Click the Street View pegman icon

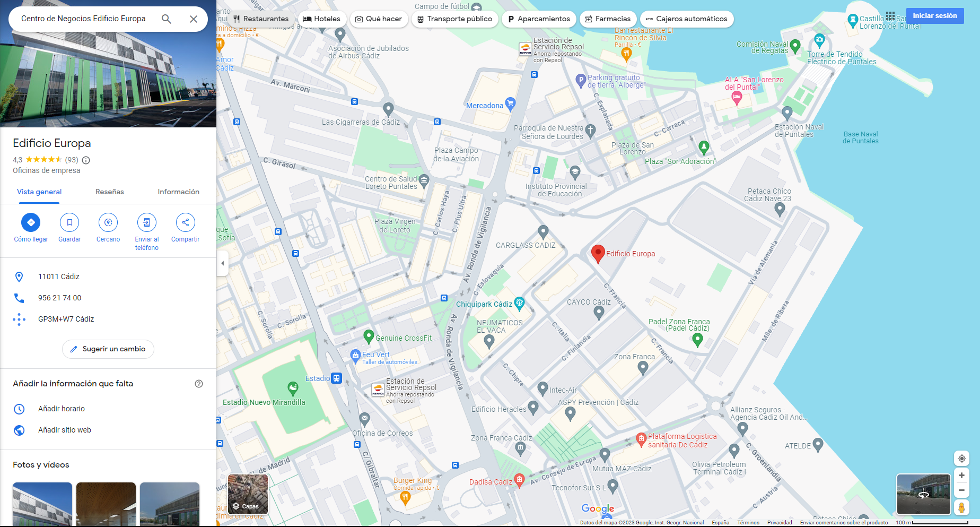[x=961, y=508]
